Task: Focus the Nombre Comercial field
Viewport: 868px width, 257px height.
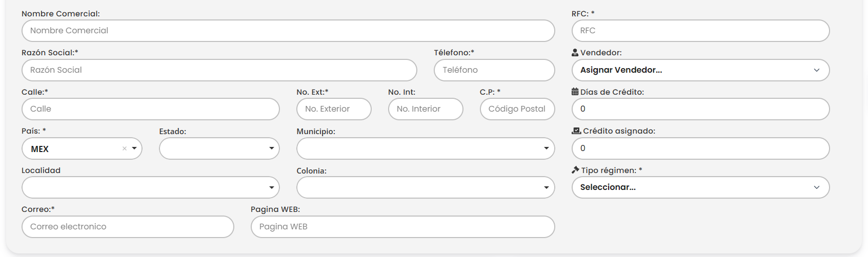Action: click(x=288, y=31)
